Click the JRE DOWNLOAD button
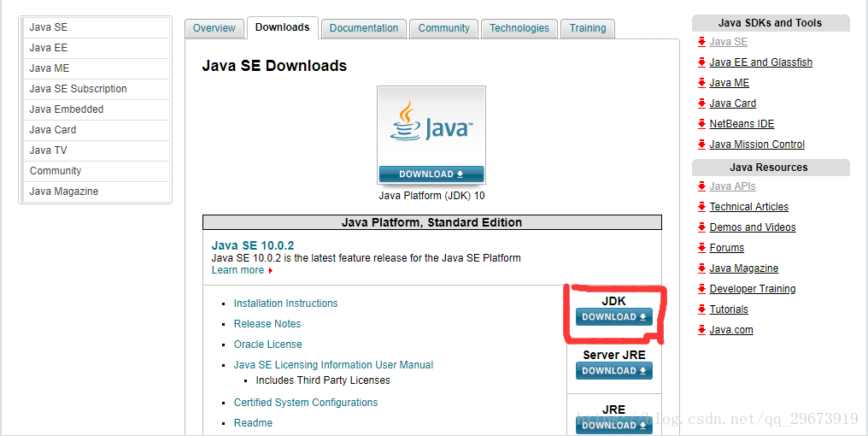 click(x=614, y=425)
